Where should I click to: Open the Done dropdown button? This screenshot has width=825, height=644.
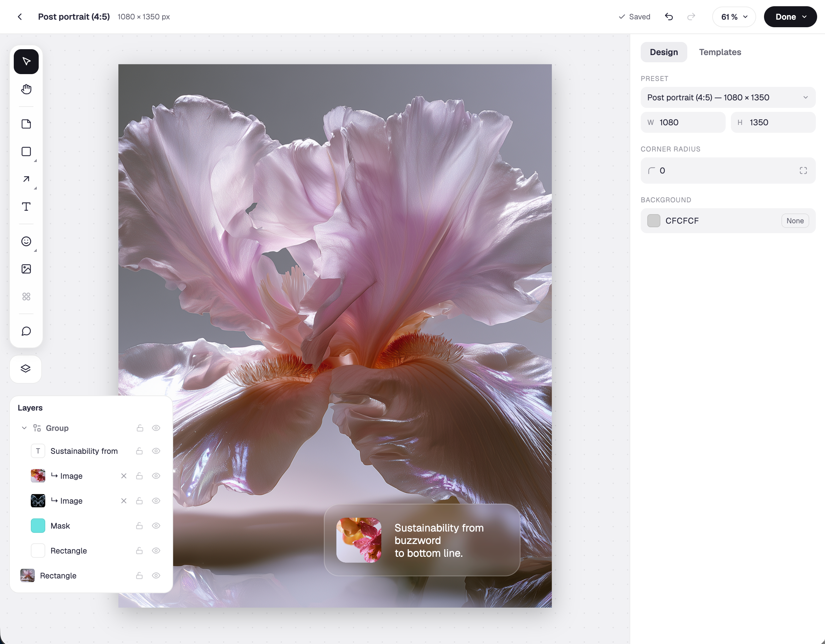790,17
